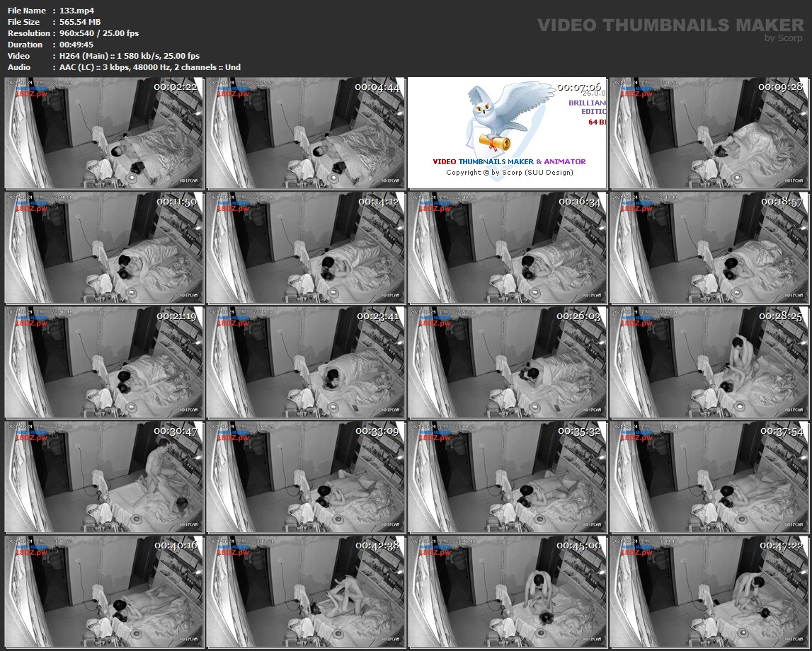Select the owl logo frame at 00:07:06
The width and height of the screenshot is (812, 651).
click(507, 133)
